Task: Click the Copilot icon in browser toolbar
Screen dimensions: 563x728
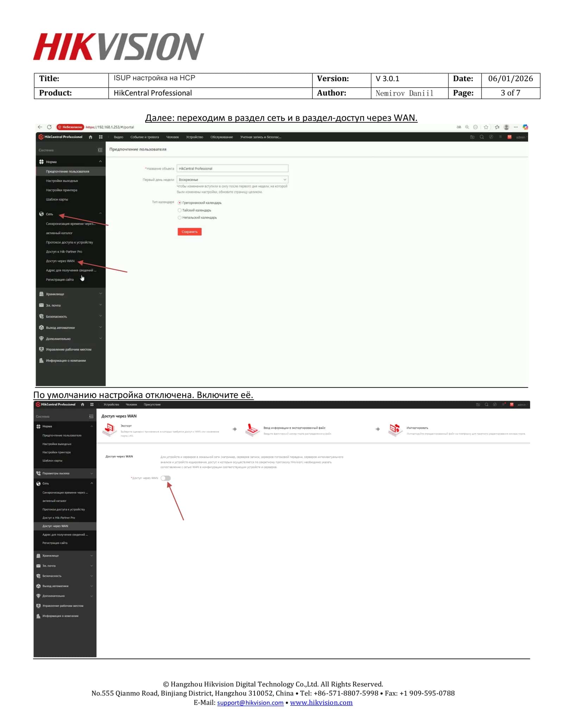Action: click(x=525, y=127)
